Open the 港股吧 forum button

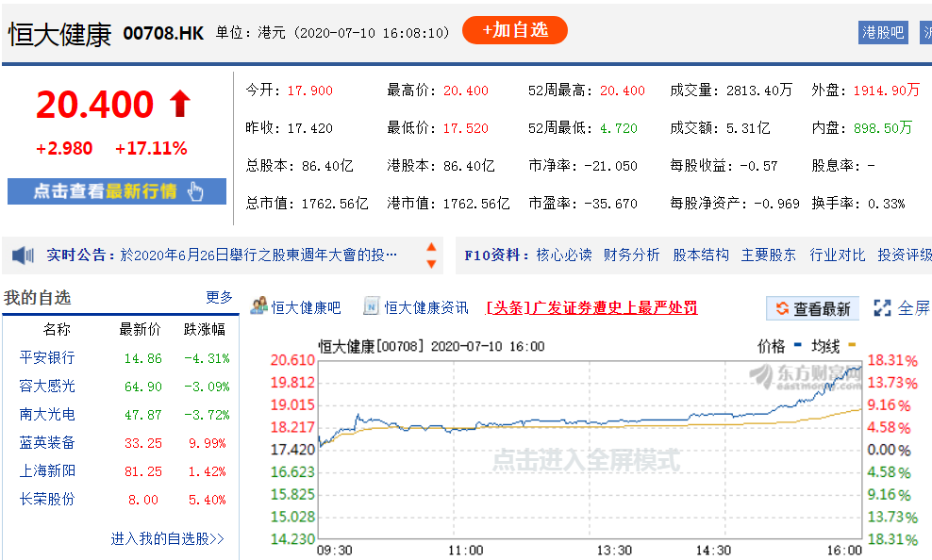click(882, 32)
